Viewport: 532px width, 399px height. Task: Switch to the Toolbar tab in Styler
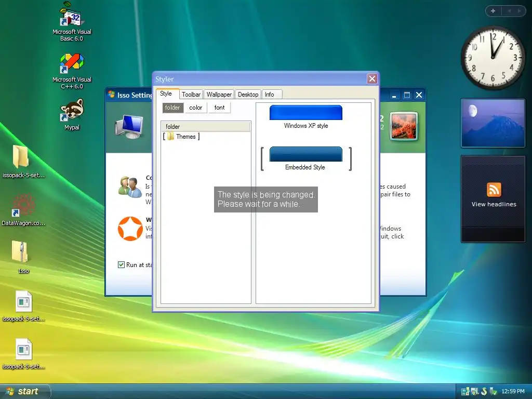point(191,95)
